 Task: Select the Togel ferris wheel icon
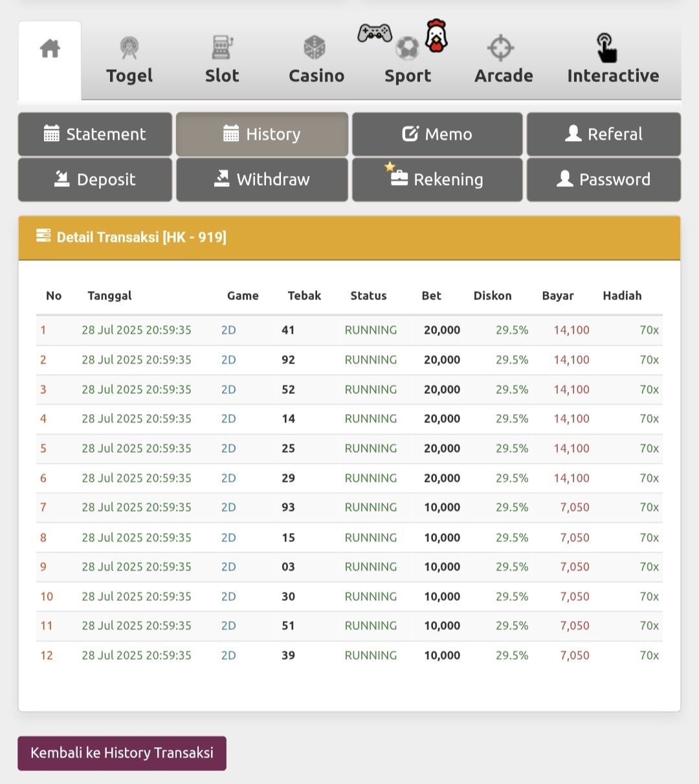129,47
